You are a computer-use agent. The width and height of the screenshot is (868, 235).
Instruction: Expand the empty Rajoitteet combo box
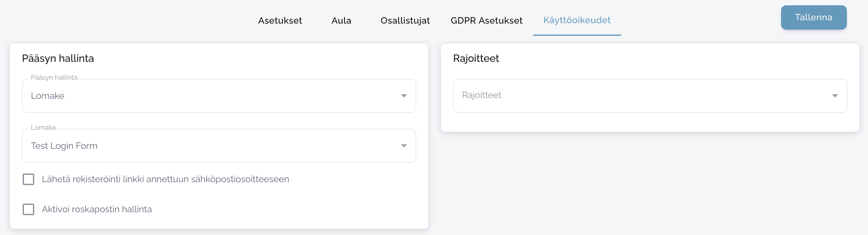coord(642,96)
